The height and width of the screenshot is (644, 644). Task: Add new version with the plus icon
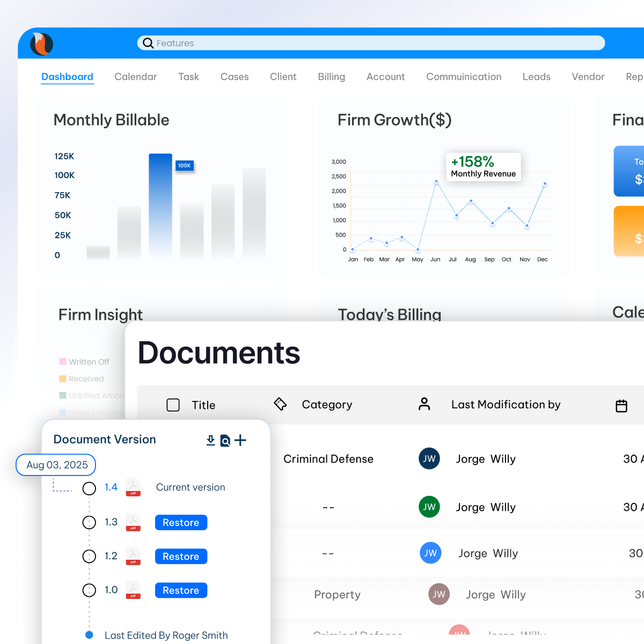(x=240, y=440)
